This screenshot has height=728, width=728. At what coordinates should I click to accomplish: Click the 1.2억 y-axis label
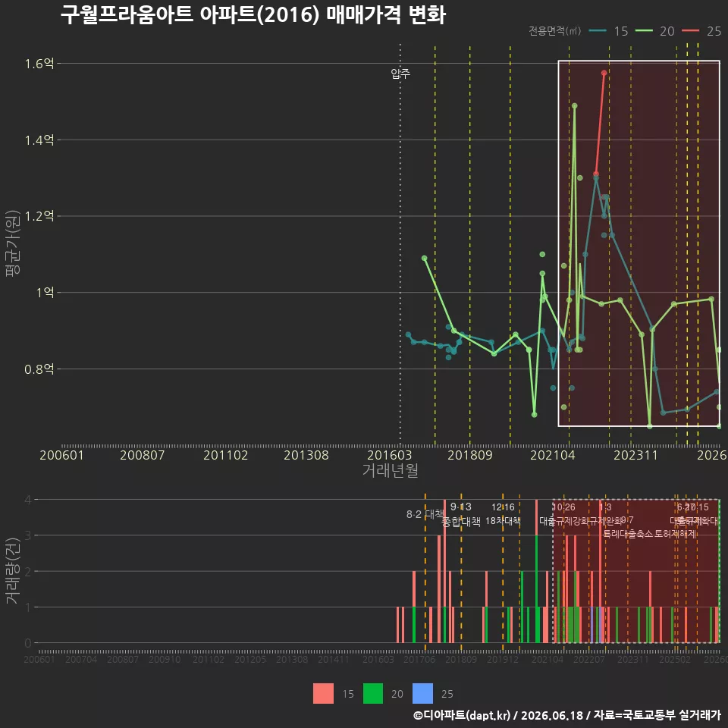click(39, 216)
